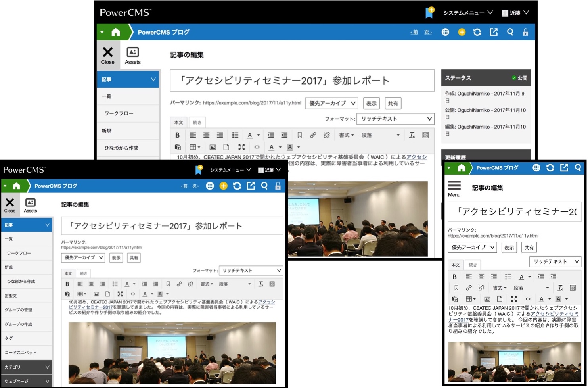Image resolution: width=588 pixels, height=388 pixels.
Task: Click the 共有 button in the large top window
Action: [393, 103]
